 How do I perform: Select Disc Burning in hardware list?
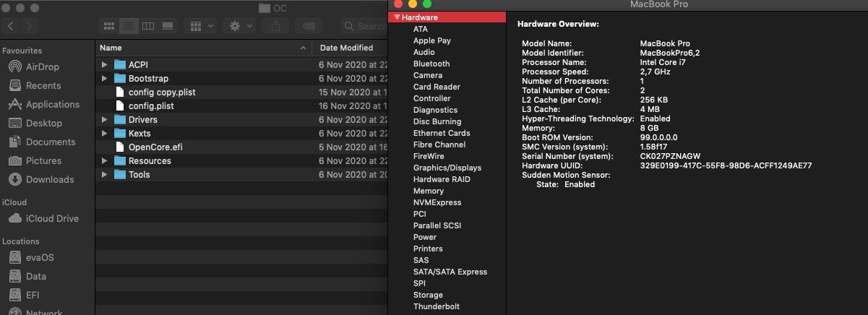[437, 121]
